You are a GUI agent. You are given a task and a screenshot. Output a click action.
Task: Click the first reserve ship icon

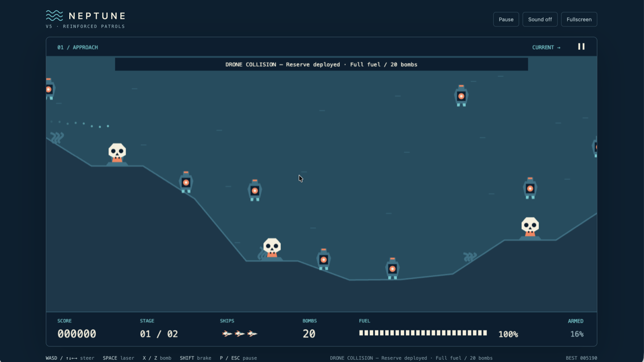tap(228, 334)
